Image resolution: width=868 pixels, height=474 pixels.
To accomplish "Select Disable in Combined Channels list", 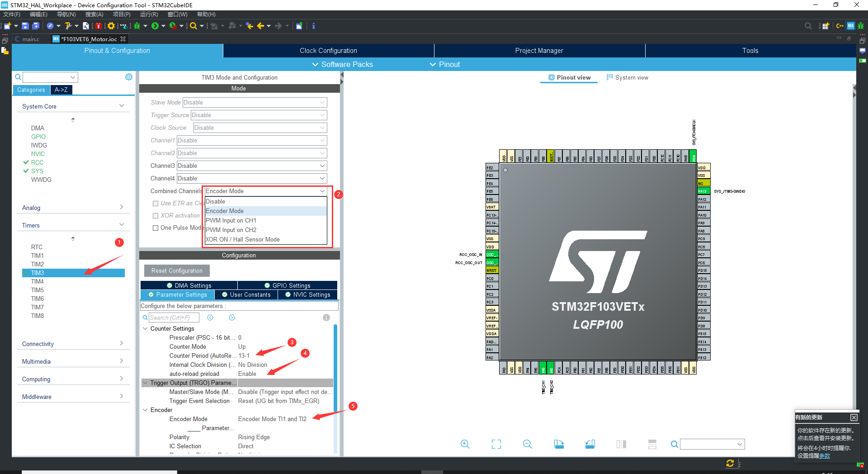I will pos(266,201).
